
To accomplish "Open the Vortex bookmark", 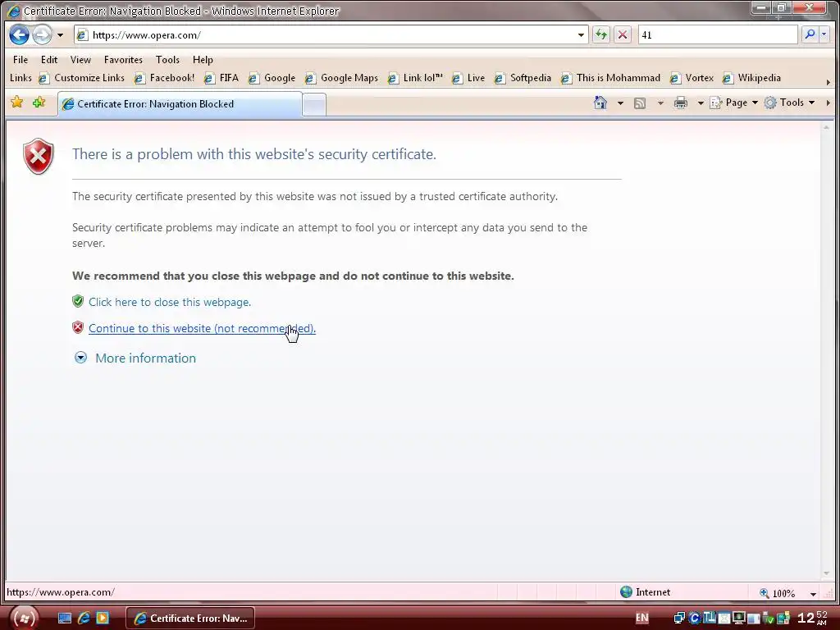I will (692, 78).
